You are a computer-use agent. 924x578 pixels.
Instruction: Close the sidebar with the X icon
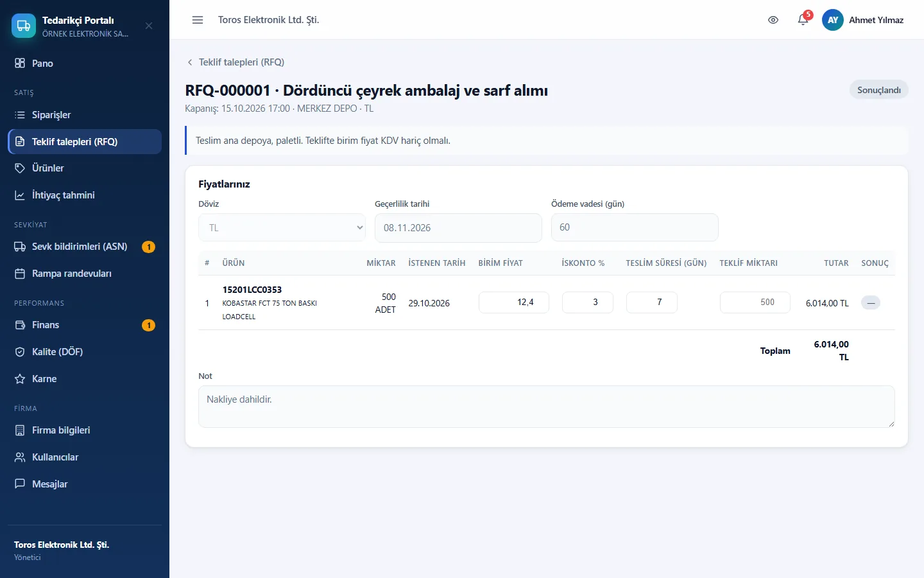tap(149, 26)
